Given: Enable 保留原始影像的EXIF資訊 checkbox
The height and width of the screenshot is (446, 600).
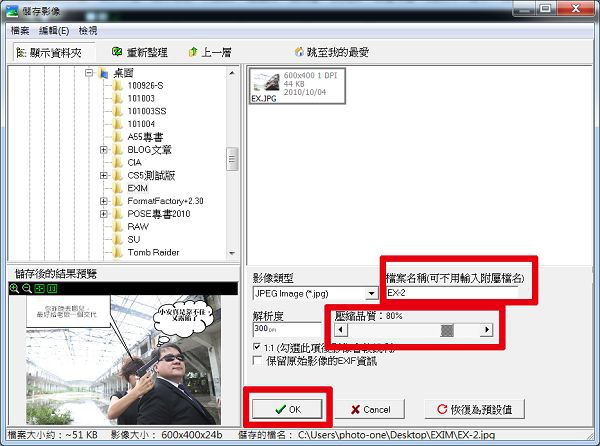Looking at the screenshot, I should 258,361.
